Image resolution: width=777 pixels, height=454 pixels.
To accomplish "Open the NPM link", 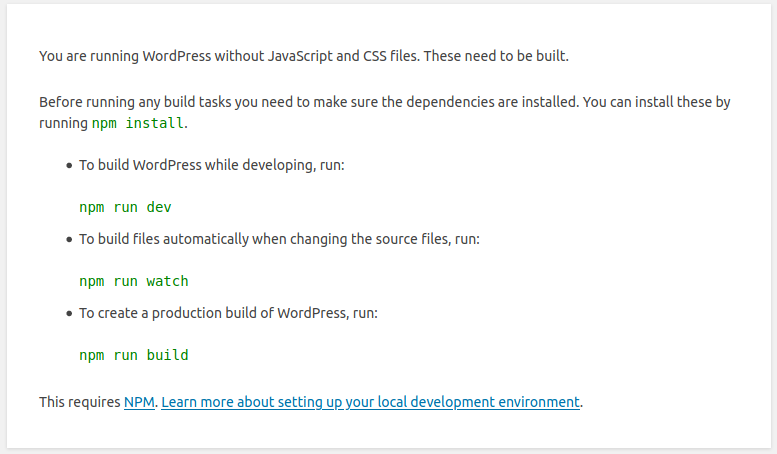I will click(139, 402).
